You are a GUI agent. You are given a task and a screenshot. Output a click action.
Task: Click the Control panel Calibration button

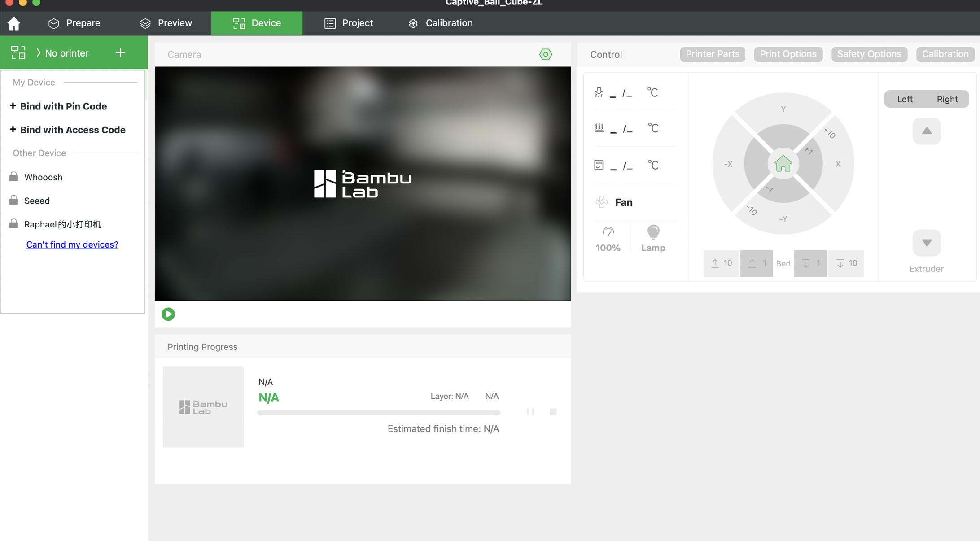pyautogui.click(x=945, y=54)
